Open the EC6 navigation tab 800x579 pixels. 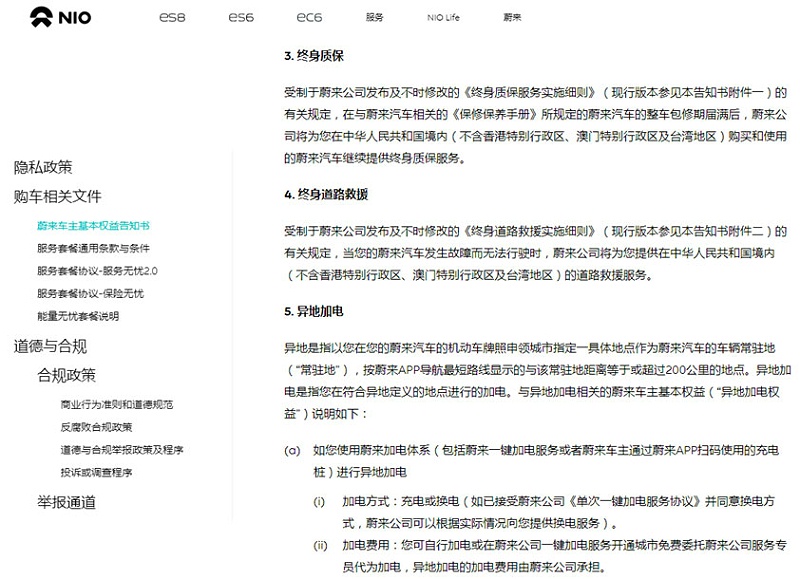(308, 17)
